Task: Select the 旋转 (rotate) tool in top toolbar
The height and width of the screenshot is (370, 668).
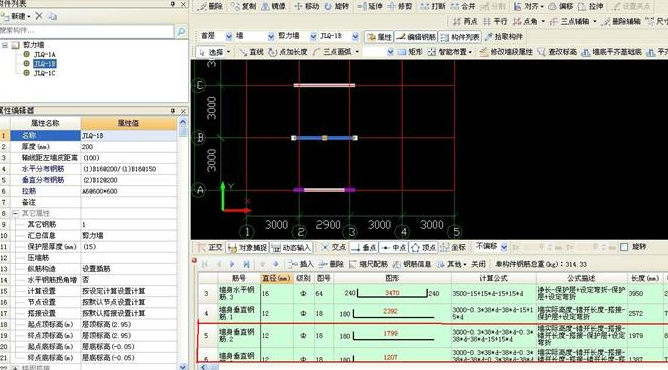Action: [x=336, y=6]
